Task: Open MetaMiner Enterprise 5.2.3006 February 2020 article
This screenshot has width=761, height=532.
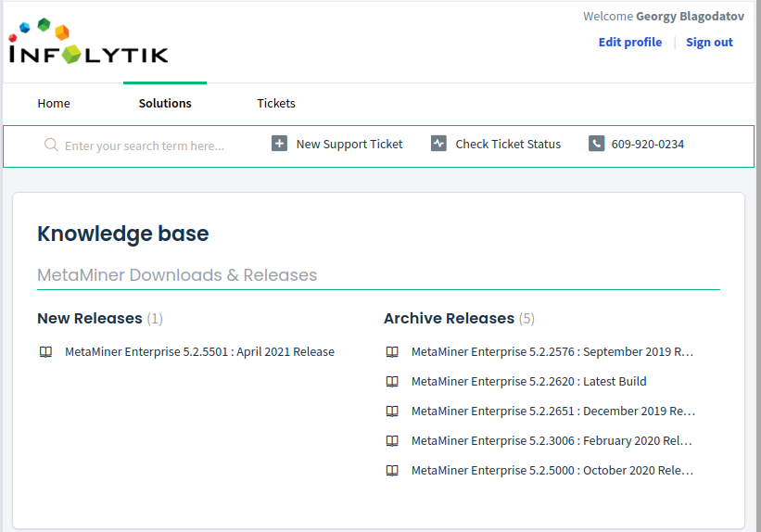Action: tap(552, 441)
